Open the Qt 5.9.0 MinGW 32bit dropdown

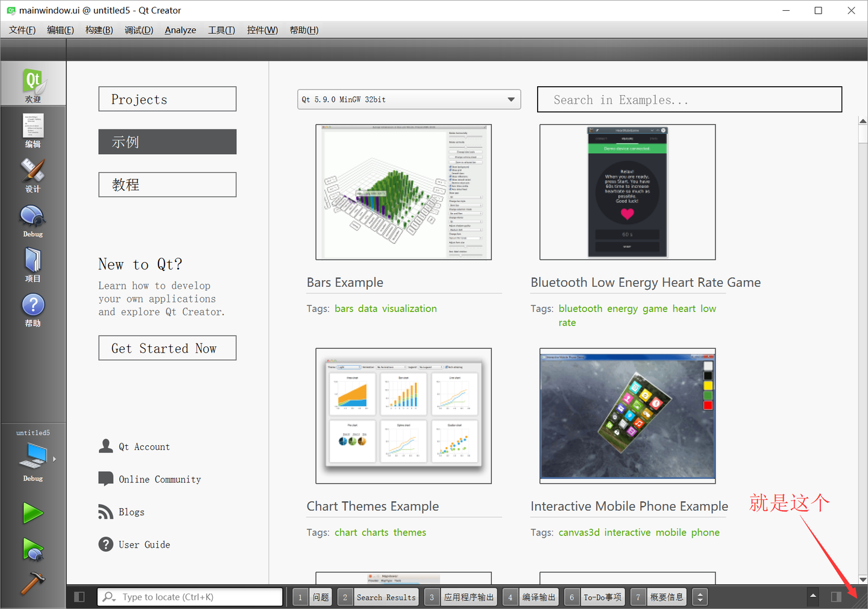point(409,99)
